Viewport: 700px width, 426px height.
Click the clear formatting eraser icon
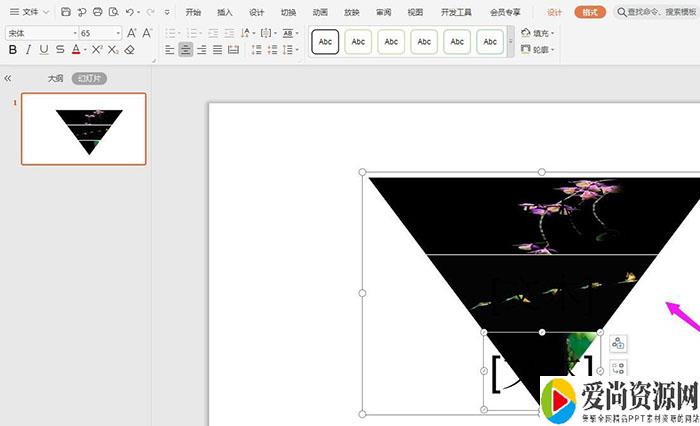pyautogui.click(x=129, y=49)
